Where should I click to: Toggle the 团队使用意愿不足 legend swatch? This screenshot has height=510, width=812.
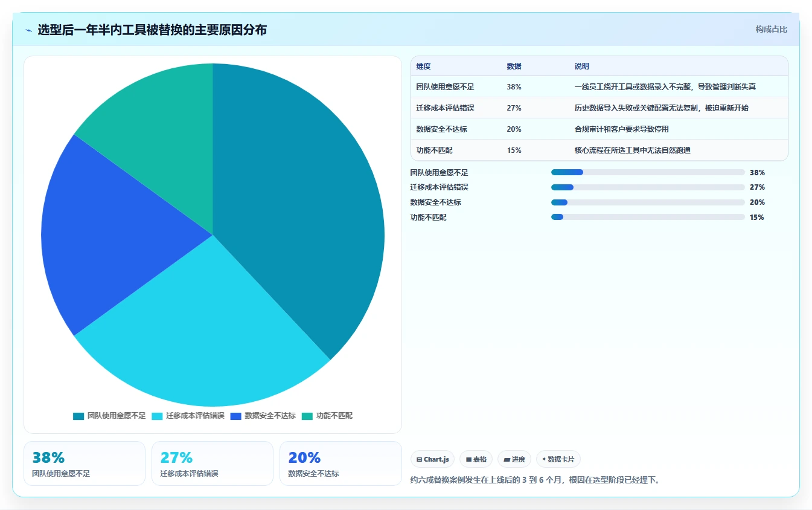pyautogui.click(x=78, y=416)
